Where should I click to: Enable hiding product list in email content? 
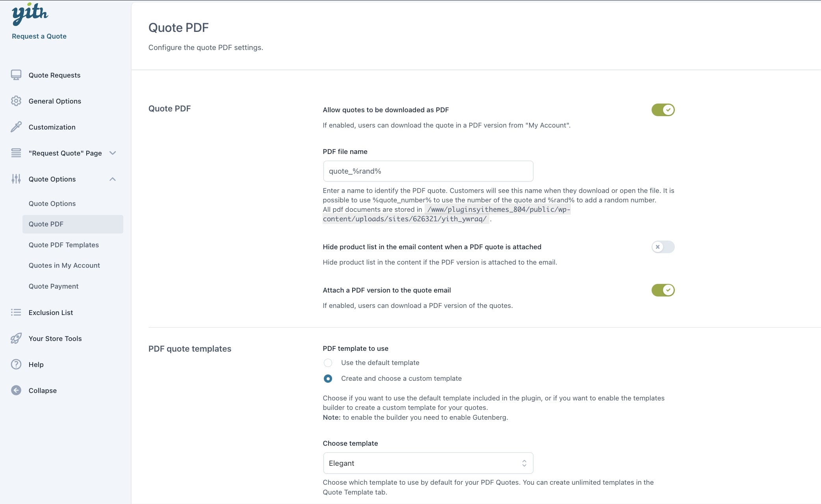tap(663, 247)
